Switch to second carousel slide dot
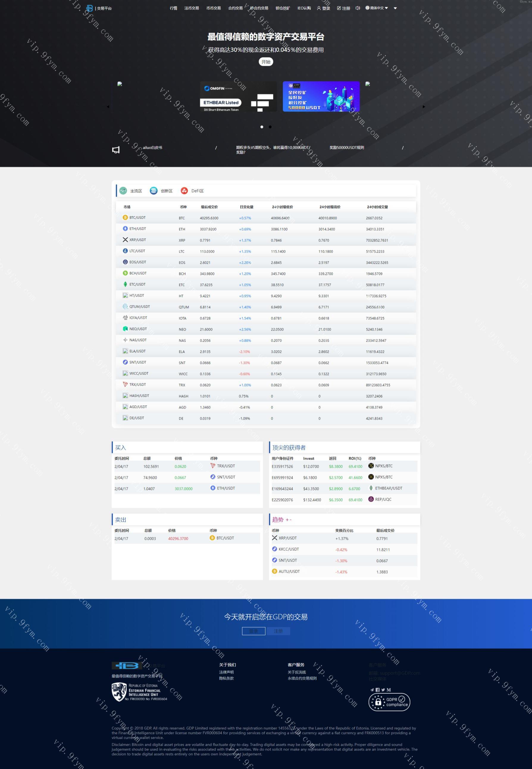 pyautogui.click(x=270, y=127)
